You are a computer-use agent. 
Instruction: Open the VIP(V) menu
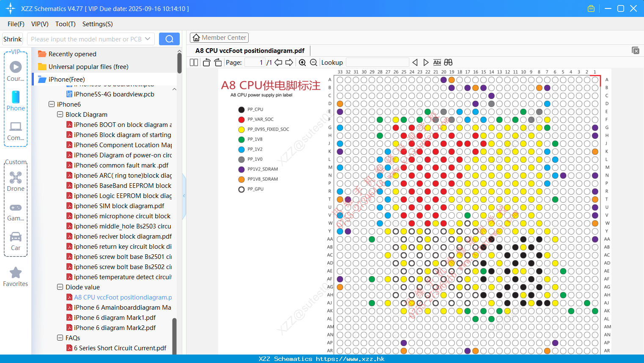(40, 24)
